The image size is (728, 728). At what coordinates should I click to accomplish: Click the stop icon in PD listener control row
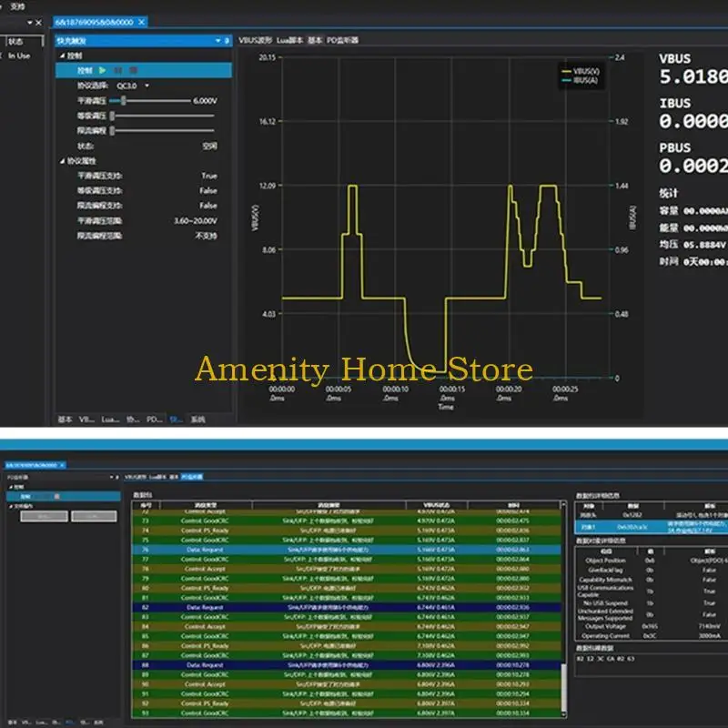coord(56,496)
